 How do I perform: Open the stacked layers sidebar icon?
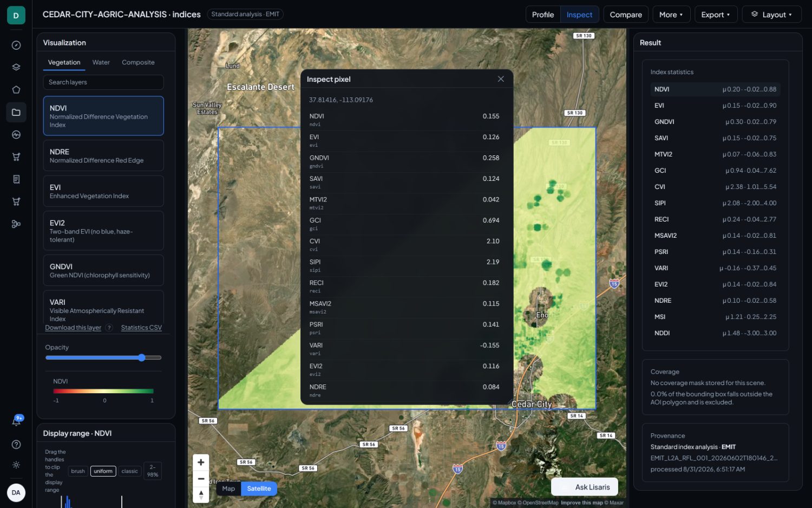[16, 68]
